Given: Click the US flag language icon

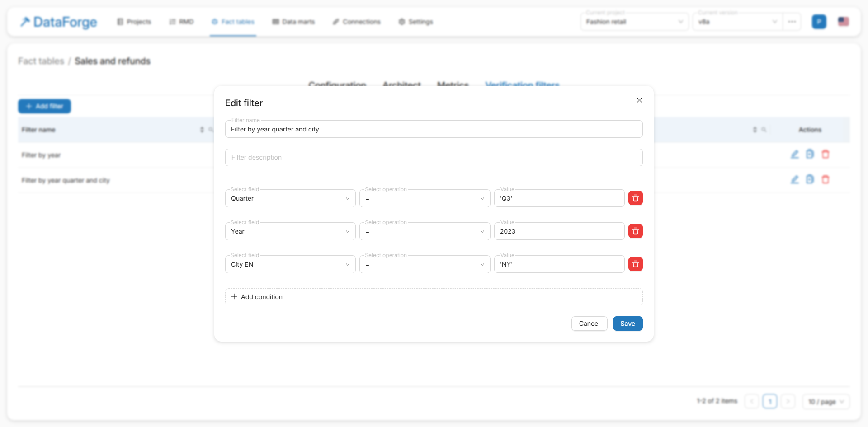Looking at the screenshot, I should [843, 22].
